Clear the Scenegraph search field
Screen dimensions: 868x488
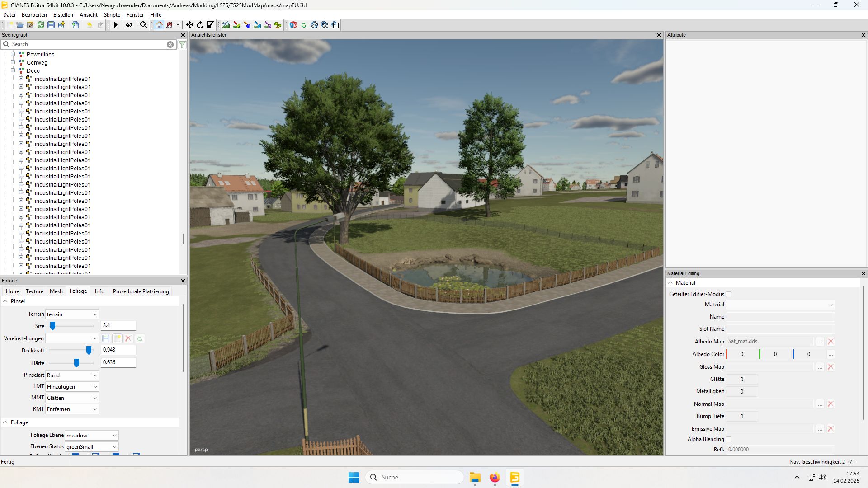pos(170,44)
